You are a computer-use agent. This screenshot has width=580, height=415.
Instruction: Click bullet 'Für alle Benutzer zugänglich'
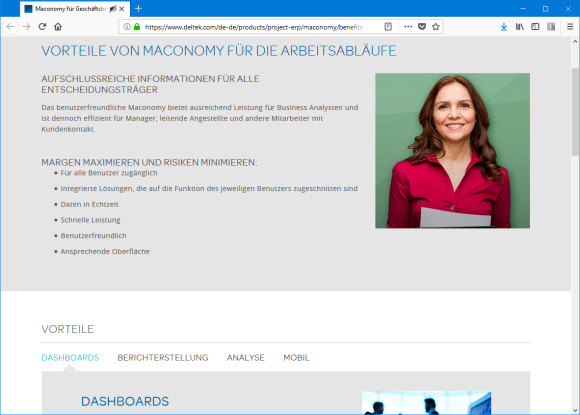pos(109,173)
